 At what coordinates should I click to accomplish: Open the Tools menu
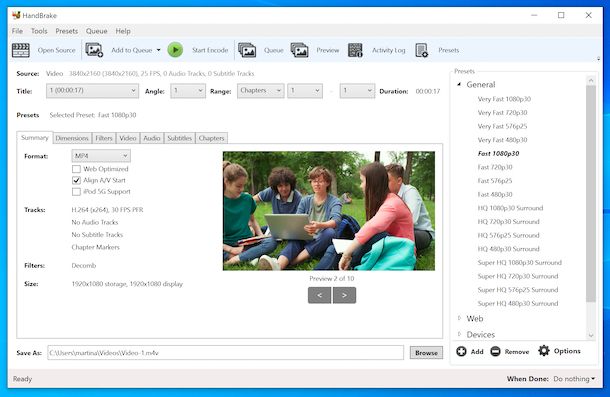pyautogui.click(x=39, y=31)
